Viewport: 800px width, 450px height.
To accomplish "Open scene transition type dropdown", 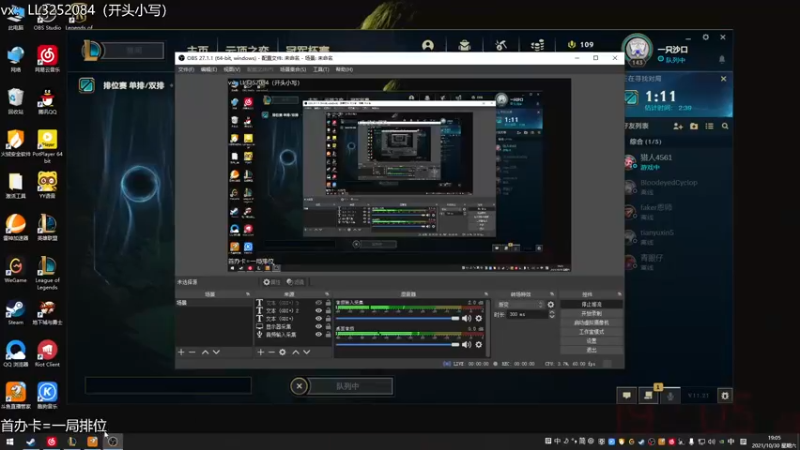I will click(519, 305).
